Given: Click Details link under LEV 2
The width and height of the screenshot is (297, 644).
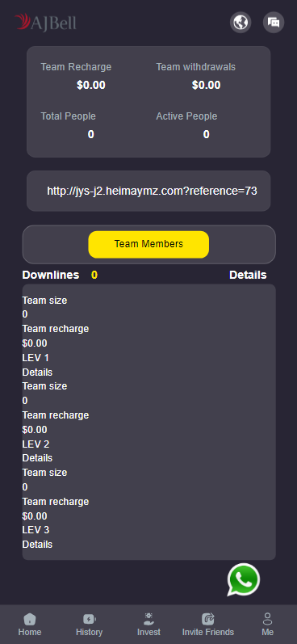Looking at the screenshot, I should click(37, 458).
